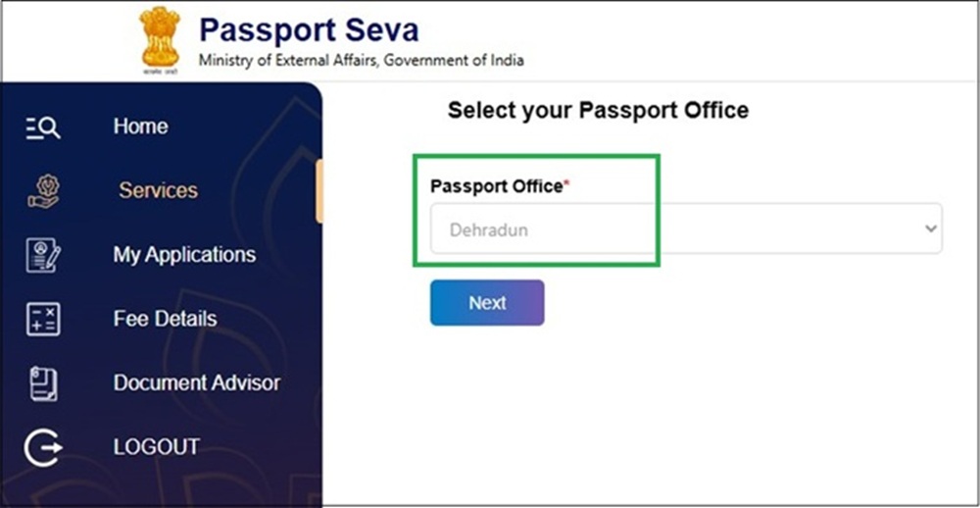This screenshot has height=508, width=980.
Task: Go to My Applications in sidebar
Action: (x=184, y=255)
